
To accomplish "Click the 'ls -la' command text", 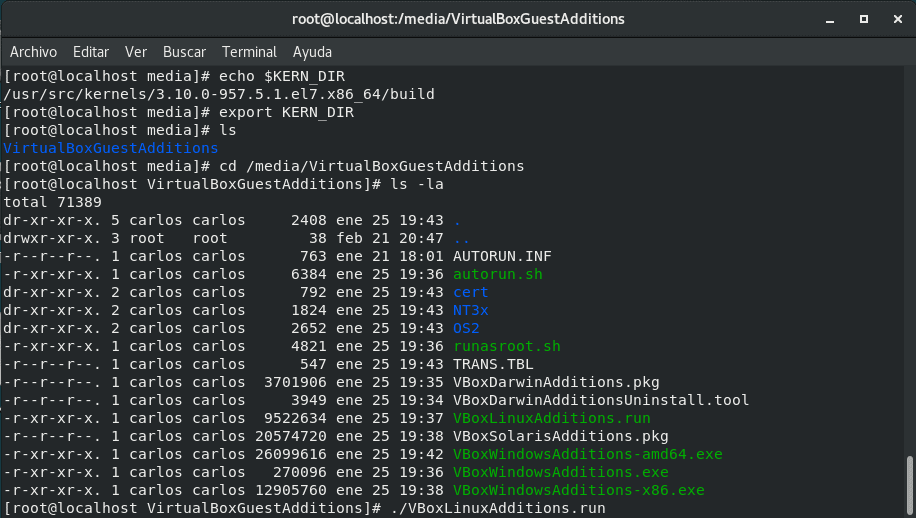I will (417, 185).
